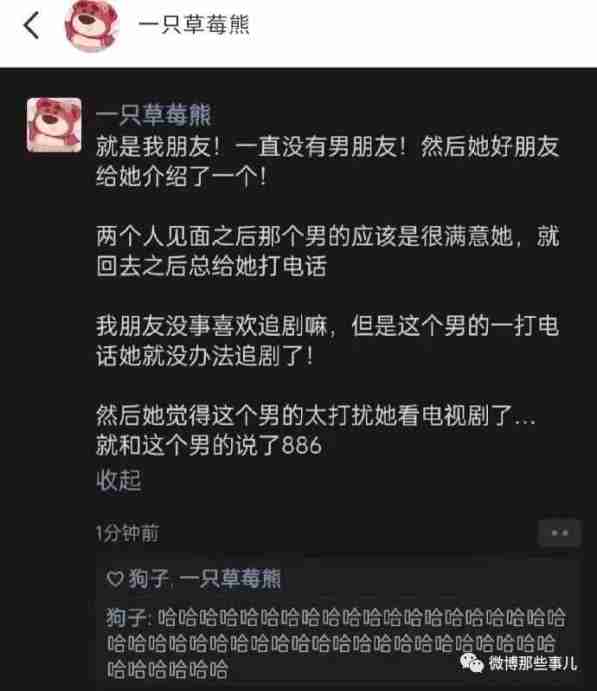Open liker 一只草莓熊 in the likes list
Screen dimensions: 597x691
tap(229, 579)
